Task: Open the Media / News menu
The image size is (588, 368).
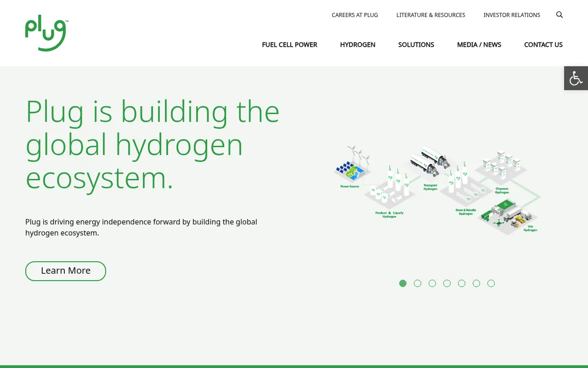Action: coord(479,45)
